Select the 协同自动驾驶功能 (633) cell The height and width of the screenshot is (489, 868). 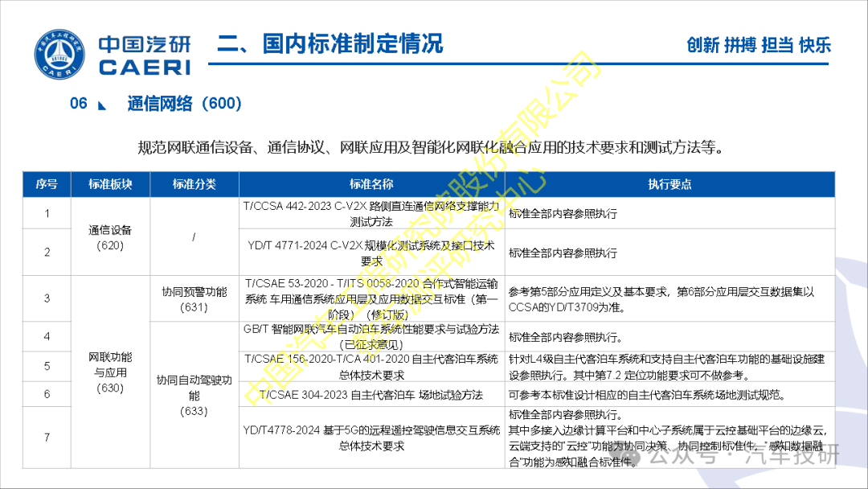(x=194, y=396)
